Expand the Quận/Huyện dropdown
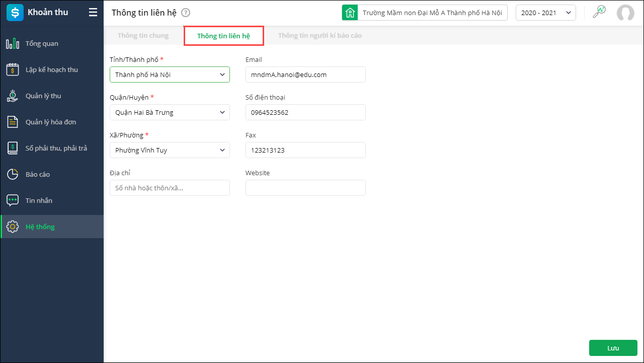Screen dimensions: 644x363 (170, 112)
